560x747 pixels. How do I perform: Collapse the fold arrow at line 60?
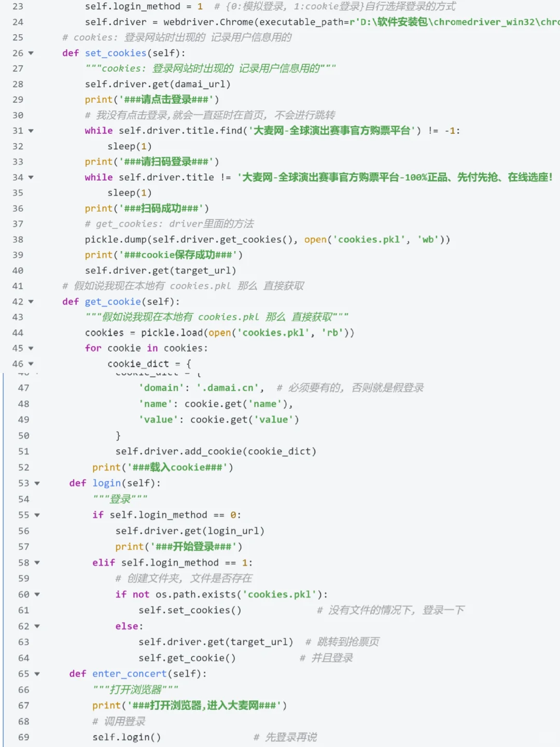tap(37, 594)
